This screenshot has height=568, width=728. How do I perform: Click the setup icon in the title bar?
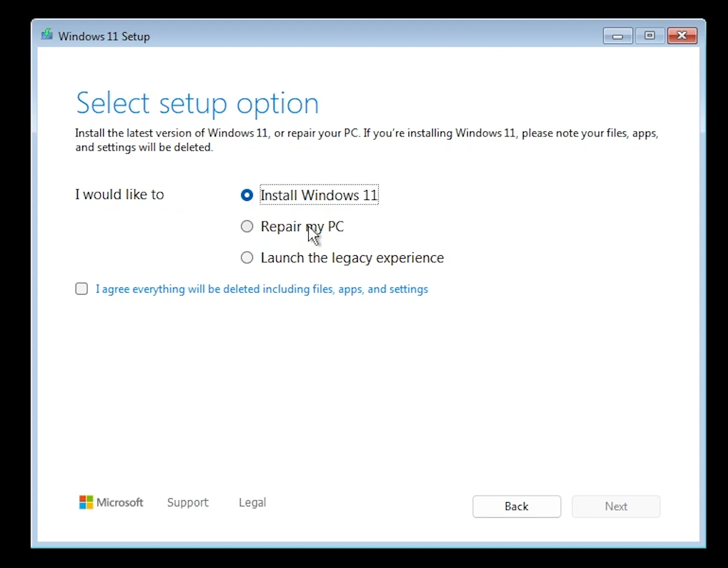47,35
